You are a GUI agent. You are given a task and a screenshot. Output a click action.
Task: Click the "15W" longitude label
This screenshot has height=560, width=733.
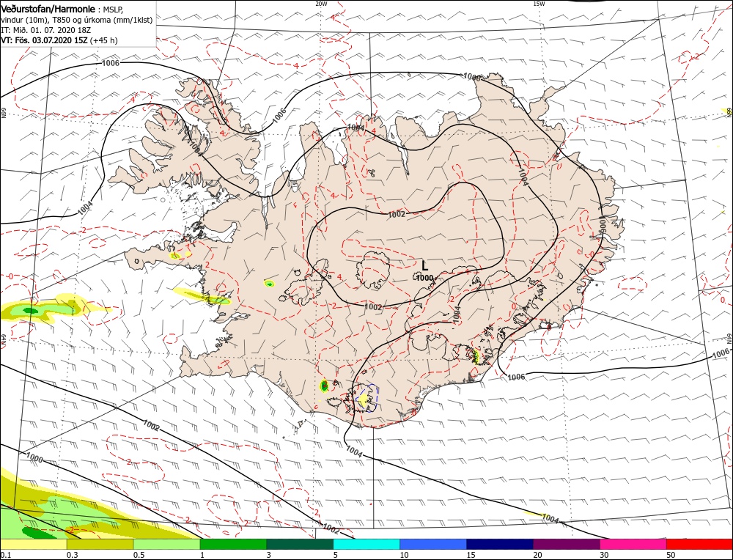click(x=539, y=4)
